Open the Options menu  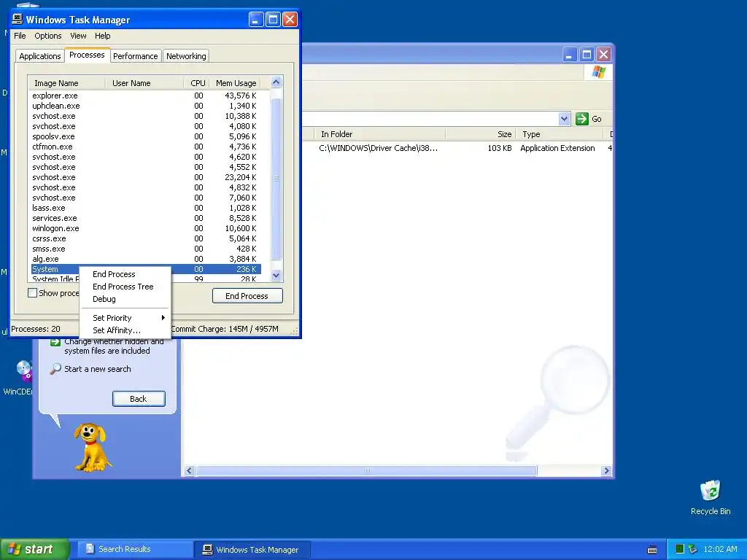(47, 36)
